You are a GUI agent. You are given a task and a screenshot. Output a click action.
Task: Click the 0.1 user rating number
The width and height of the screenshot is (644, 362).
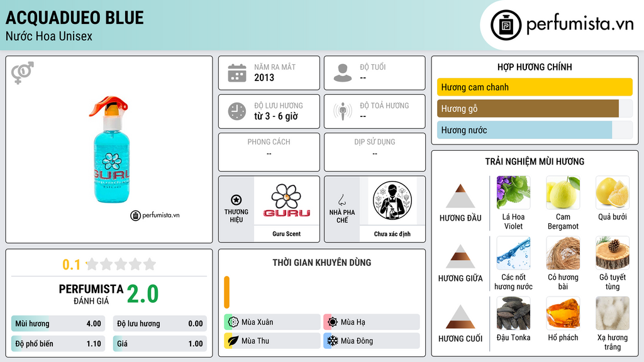coord(71,265)
